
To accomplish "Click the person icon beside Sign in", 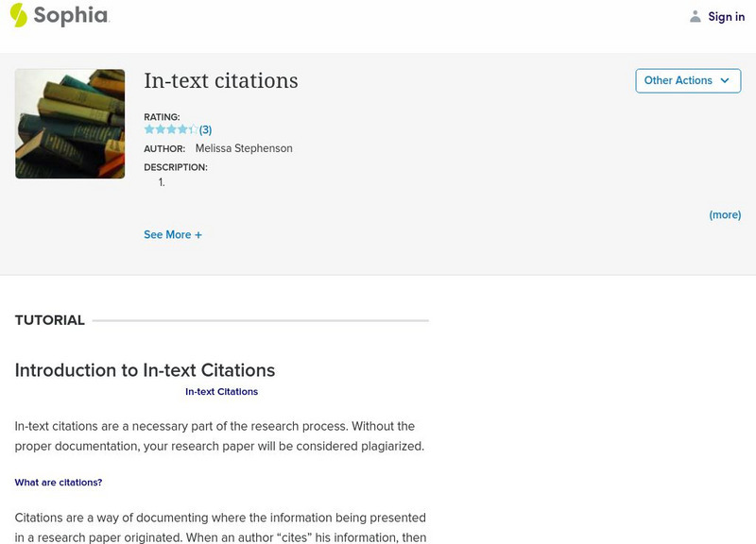I will (696, 16).
